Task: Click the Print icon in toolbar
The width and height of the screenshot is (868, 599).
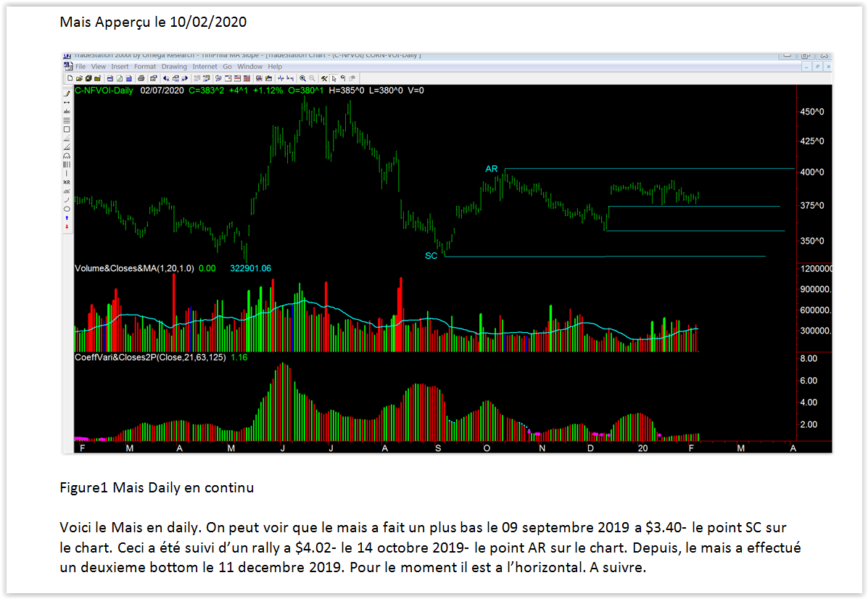Action: pos(141,78)
